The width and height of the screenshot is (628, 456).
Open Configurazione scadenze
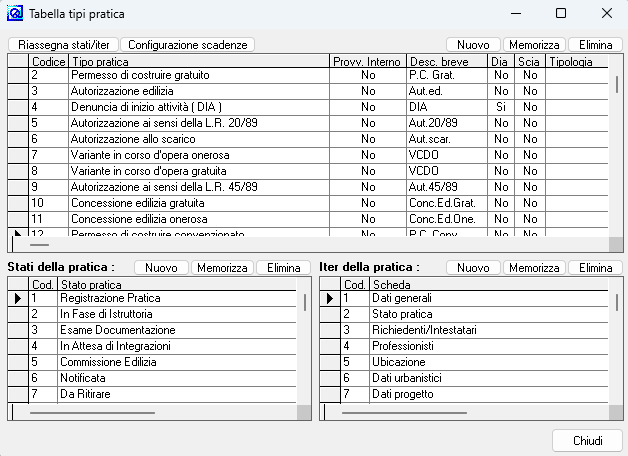coord(189,45)
